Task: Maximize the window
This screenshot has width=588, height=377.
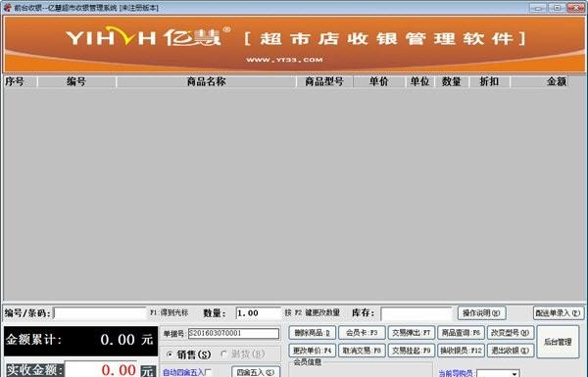Action: tap(558, 8)
